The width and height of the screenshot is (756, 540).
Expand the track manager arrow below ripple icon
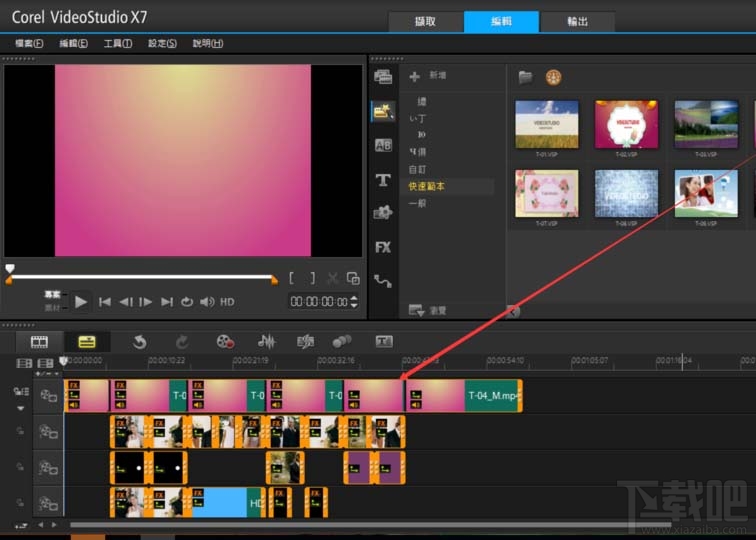point(21,408)
